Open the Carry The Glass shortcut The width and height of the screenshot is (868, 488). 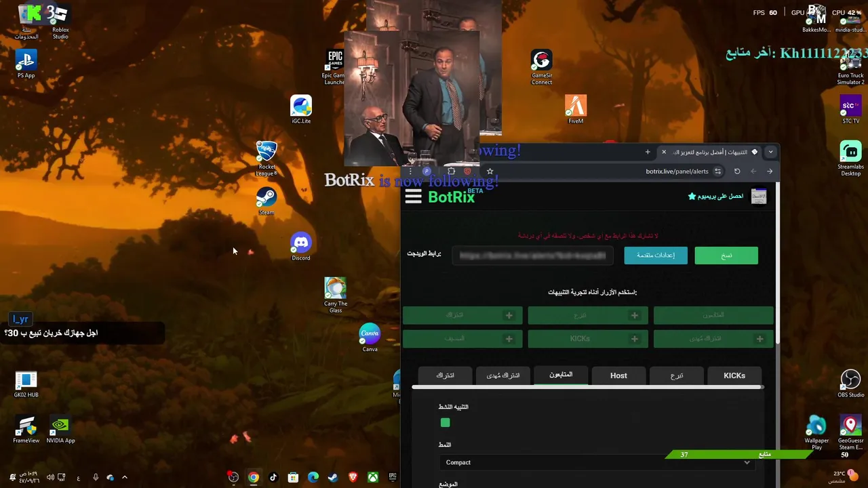tap(336, 296)
